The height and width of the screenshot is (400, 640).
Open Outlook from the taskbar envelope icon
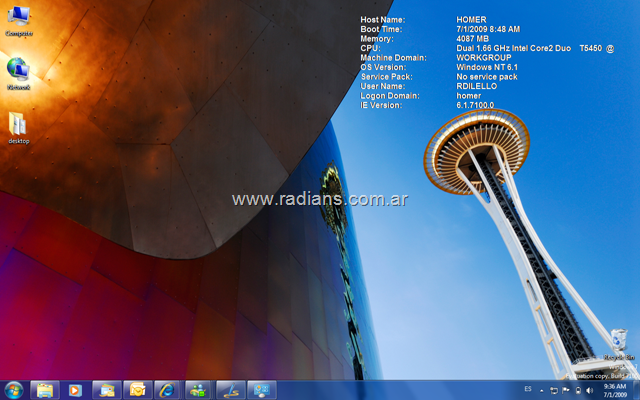(137, 389)
